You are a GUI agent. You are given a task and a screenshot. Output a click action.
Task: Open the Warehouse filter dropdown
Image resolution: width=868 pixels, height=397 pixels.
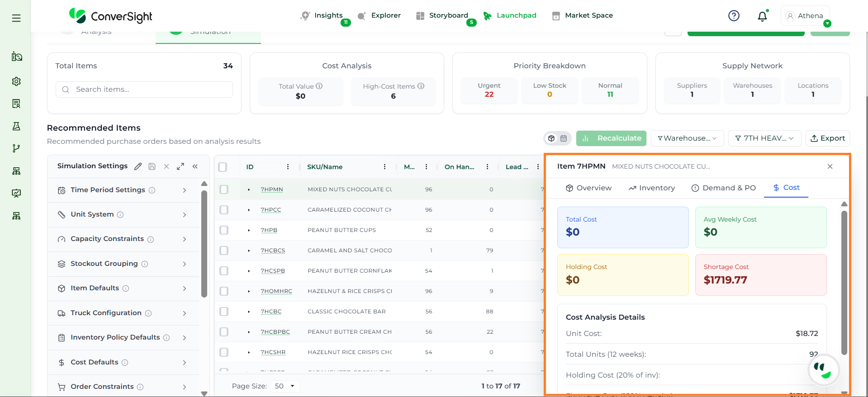coord(687,138)
